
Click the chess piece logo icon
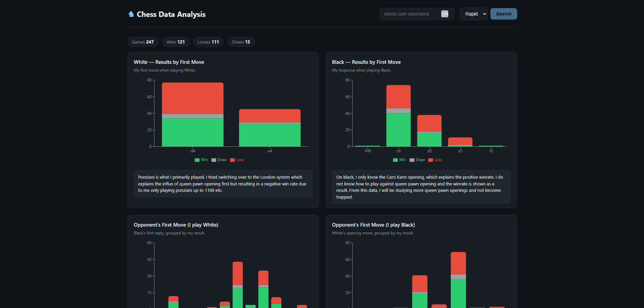(131, 14)
